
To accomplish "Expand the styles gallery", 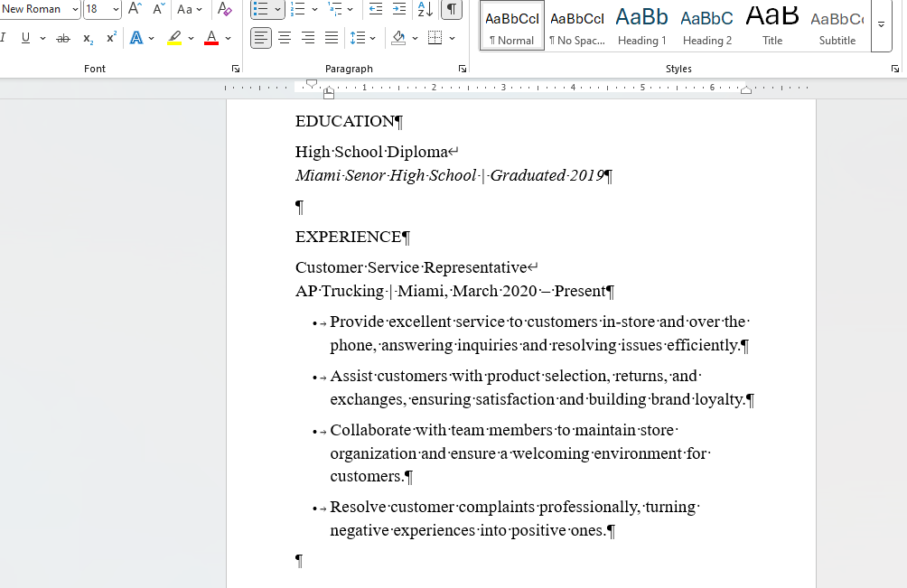I will coord(882,25).
